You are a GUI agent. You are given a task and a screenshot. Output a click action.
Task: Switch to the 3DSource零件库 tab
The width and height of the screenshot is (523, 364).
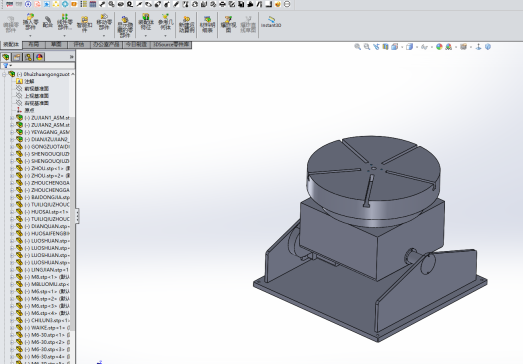171,45
